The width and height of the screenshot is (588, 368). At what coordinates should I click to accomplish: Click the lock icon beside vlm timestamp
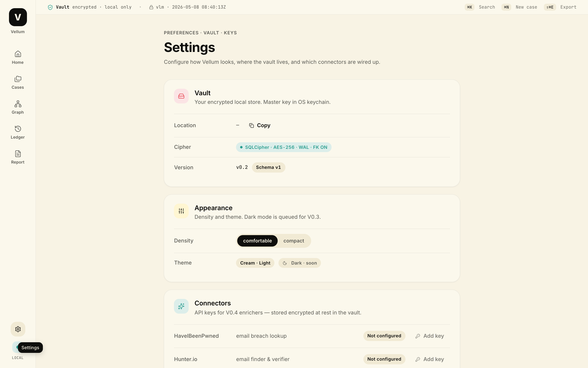click(x=151, y=7)
